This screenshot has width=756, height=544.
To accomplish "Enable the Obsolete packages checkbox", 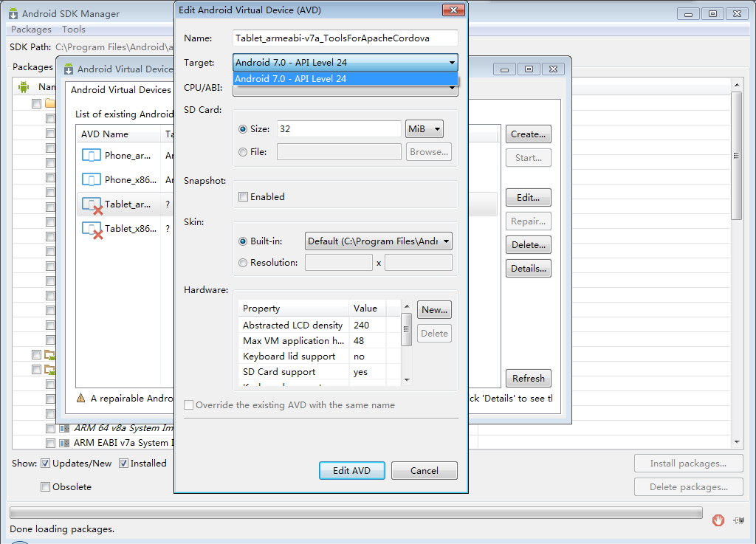I will [45, 486].
